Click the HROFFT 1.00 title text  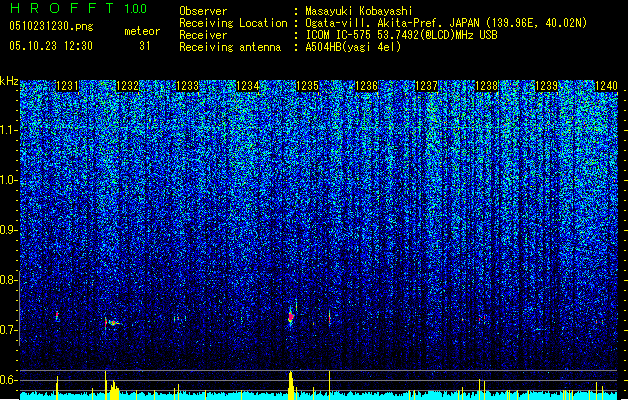coord(78,8)
